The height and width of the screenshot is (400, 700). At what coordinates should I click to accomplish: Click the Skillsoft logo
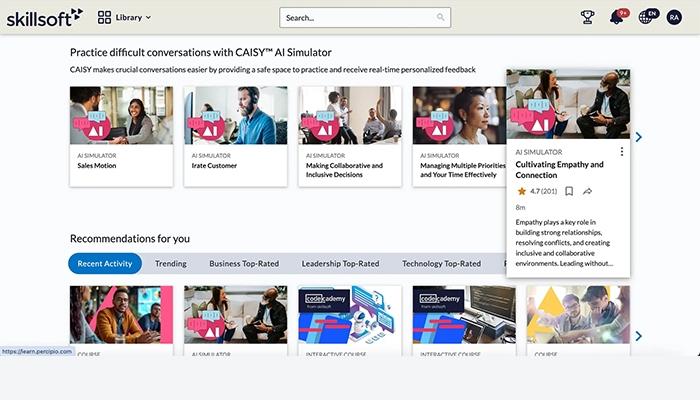tap(46, 17)
